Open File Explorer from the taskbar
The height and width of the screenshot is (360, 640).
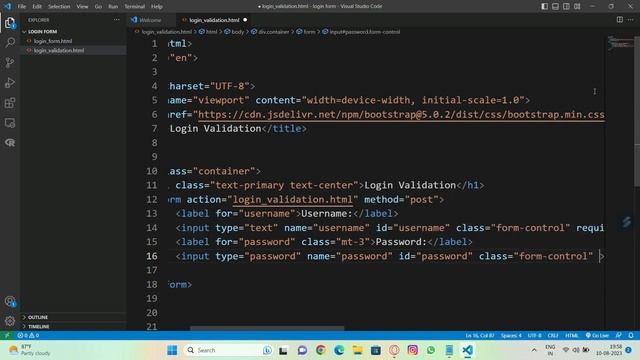pos(358,350)
